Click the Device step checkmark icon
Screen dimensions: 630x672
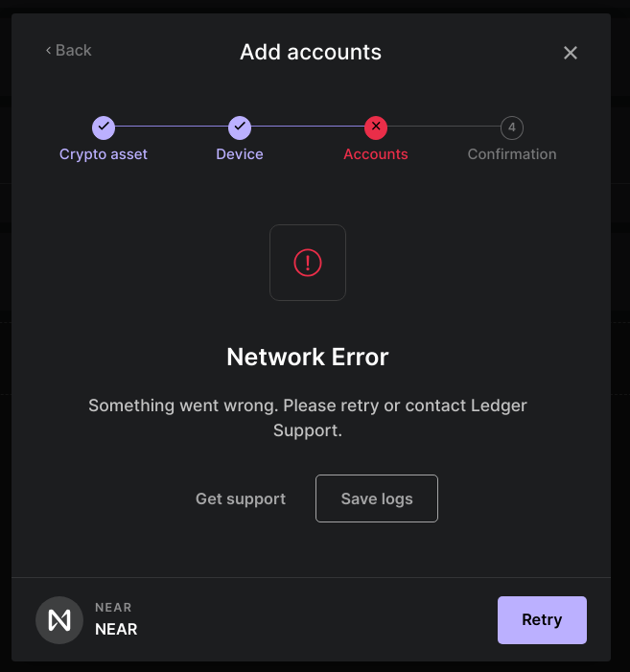coord(240,127)
